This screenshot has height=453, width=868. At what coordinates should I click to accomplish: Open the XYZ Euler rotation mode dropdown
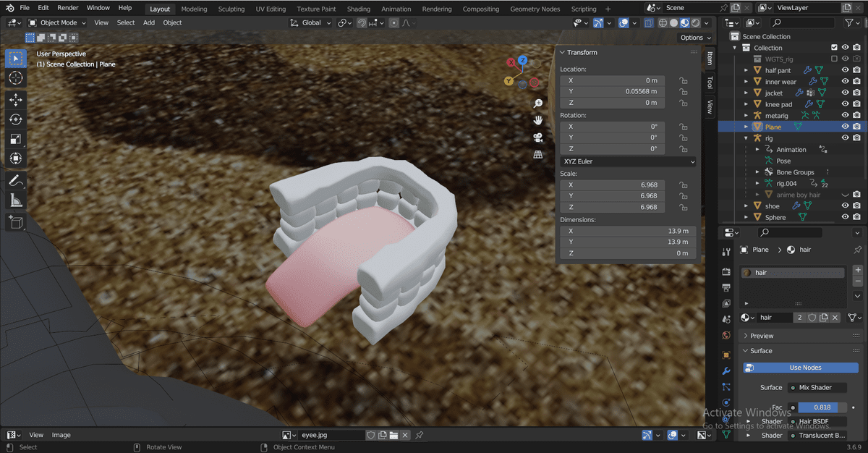click(x=628, y=161)
